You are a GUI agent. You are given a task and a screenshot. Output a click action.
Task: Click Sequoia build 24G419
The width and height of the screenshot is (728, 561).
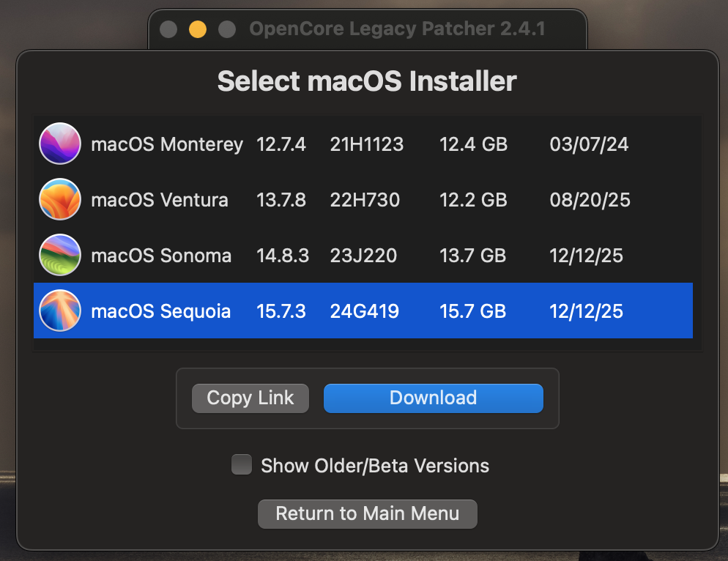pos(365,311)
